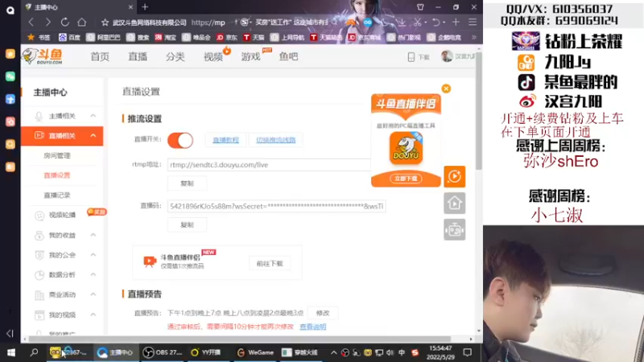Select 直播设置 in the sidebar
Screen dimensions: 644x362
[57, 175]
